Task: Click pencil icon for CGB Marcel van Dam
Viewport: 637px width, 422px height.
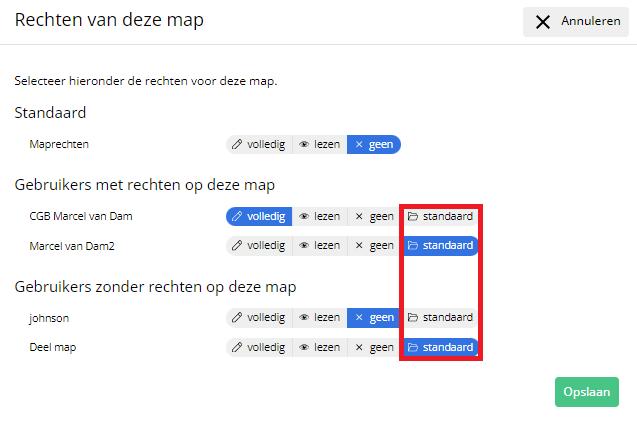Action: (238, 216)
